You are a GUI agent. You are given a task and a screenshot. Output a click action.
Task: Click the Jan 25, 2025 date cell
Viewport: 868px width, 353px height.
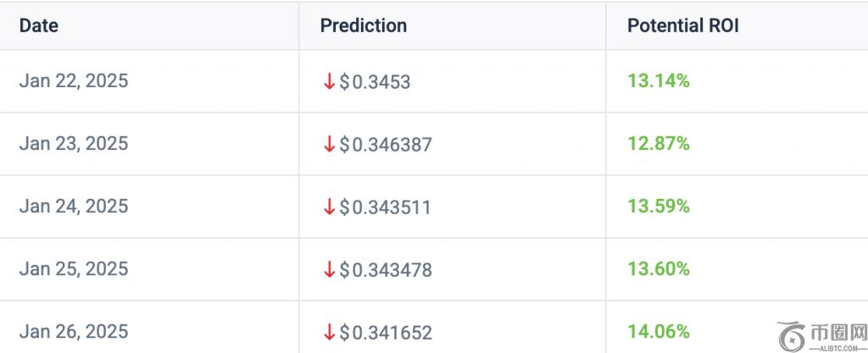[74, 269]
